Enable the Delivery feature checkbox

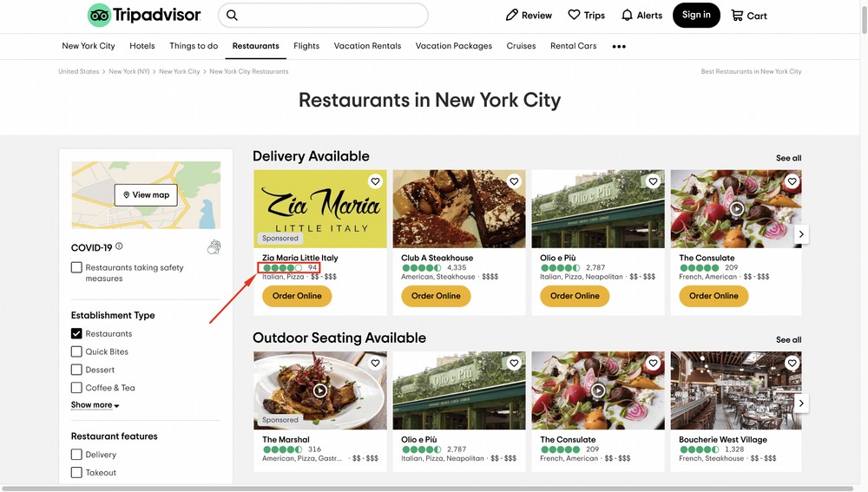76,455
